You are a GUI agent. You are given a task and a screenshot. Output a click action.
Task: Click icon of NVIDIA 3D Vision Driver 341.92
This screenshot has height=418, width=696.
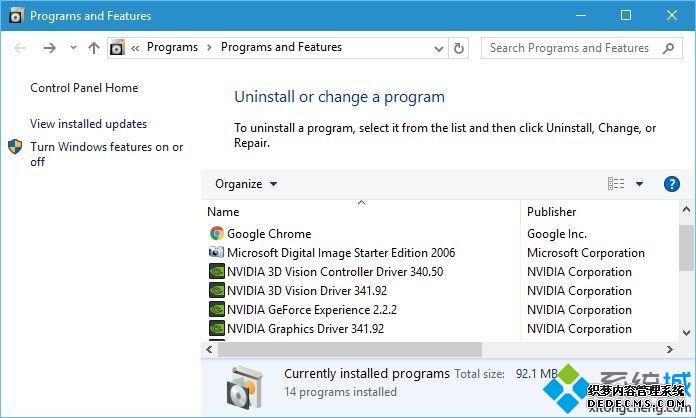click(x=217, y=290)
